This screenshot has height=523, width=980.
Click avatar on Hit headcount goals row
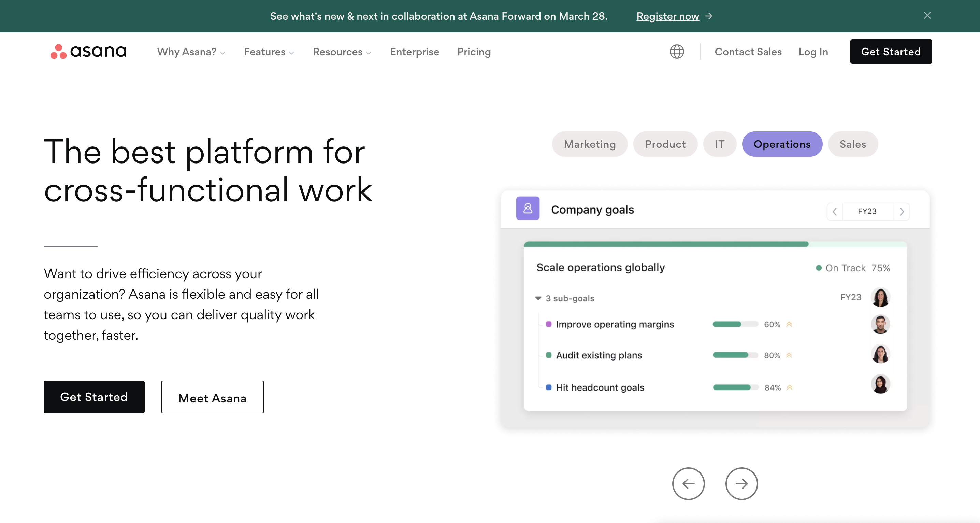(880, 384)
